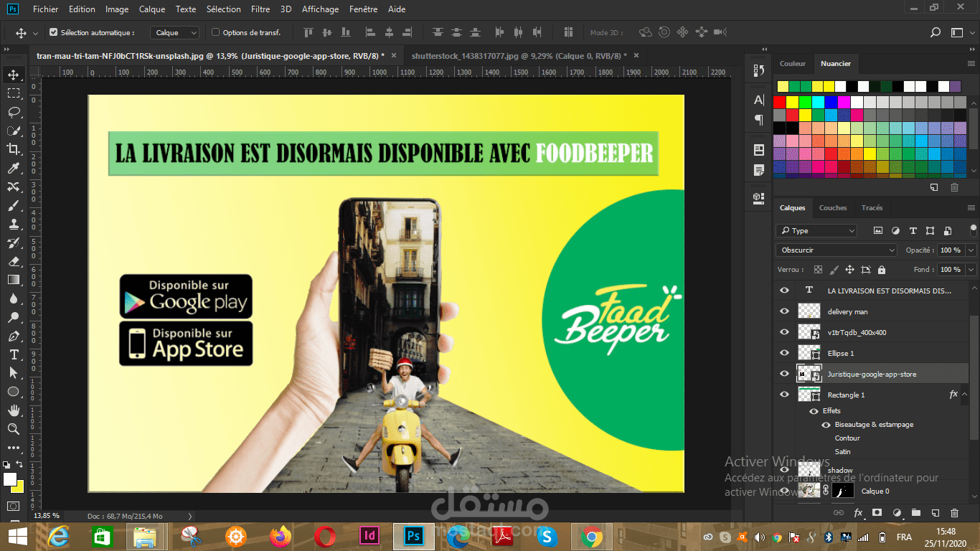This screenshot has height=551, width=980.
Task: Select the Clone Stamp tool
Action: (x=13, y=224)
